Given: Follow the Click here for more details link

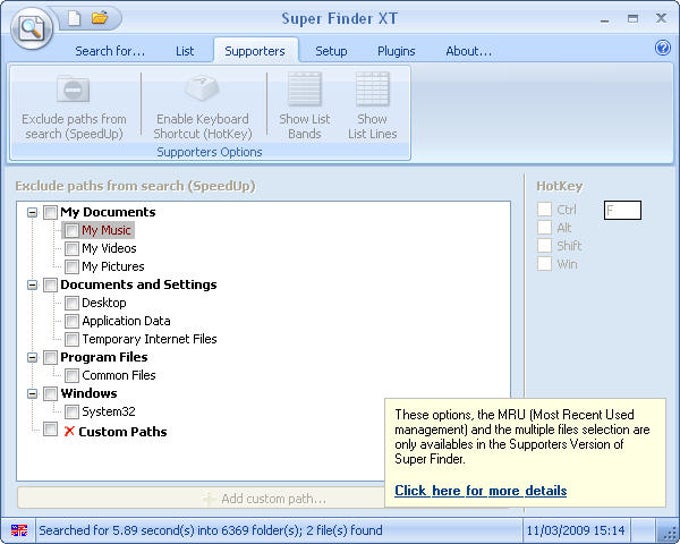Looking at the screenshot, I should 481,491.
